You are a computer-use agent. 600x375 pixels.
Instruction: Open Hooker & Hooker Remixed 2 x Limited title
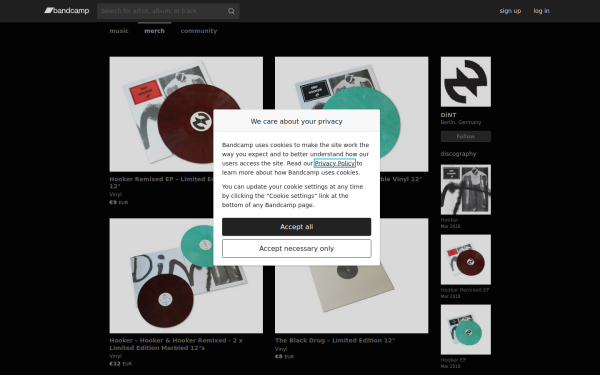(x=176, y=344)
